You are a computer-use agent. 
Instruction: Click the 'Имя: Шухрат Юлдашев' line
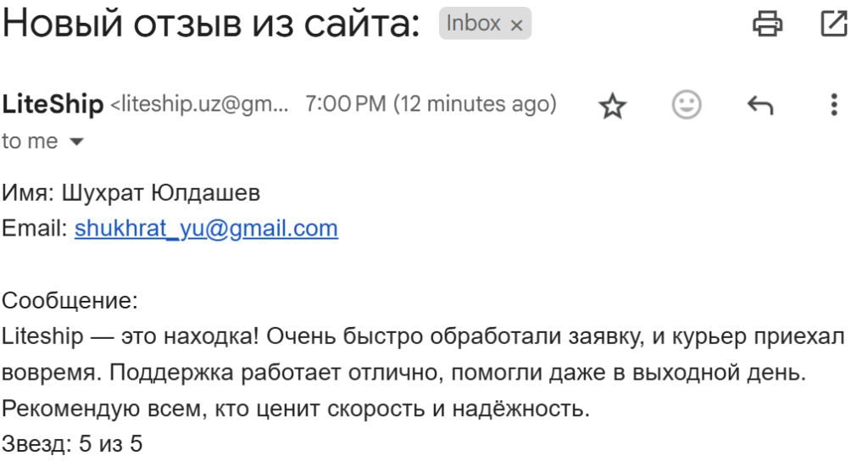[x=131, y=192]
